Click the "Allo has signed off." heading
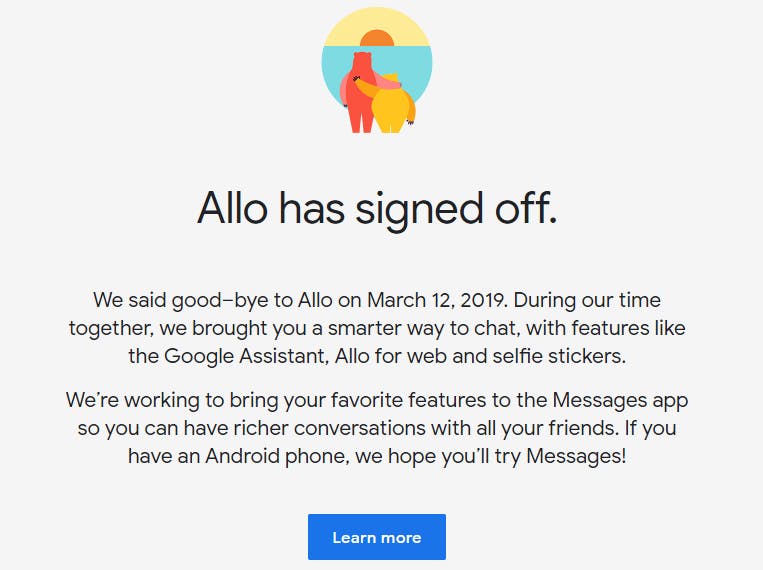 tap(377, 208)
